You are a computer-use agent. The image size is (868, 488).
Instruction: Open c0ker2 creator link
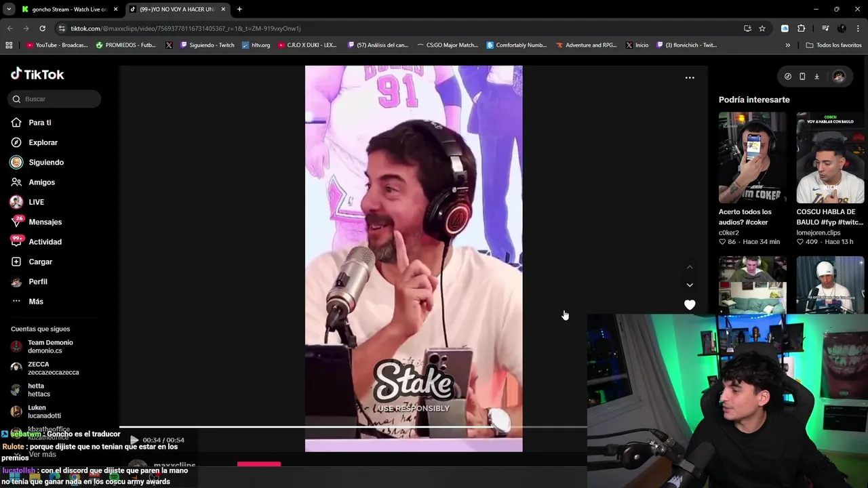[729, 232]
